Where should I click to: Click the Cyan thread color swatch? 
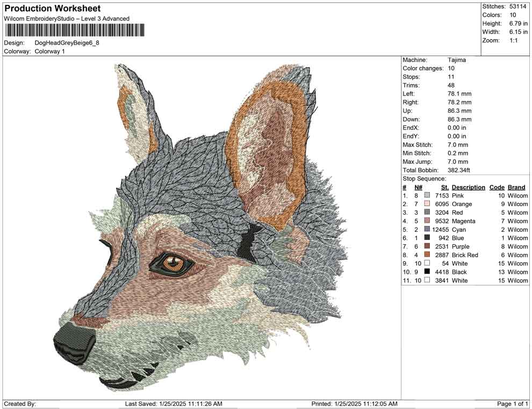[426, 229]
